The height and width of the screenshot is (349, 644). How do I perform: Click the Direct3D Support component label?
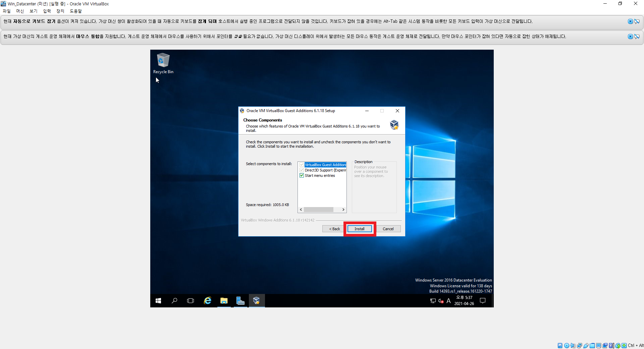325,170
